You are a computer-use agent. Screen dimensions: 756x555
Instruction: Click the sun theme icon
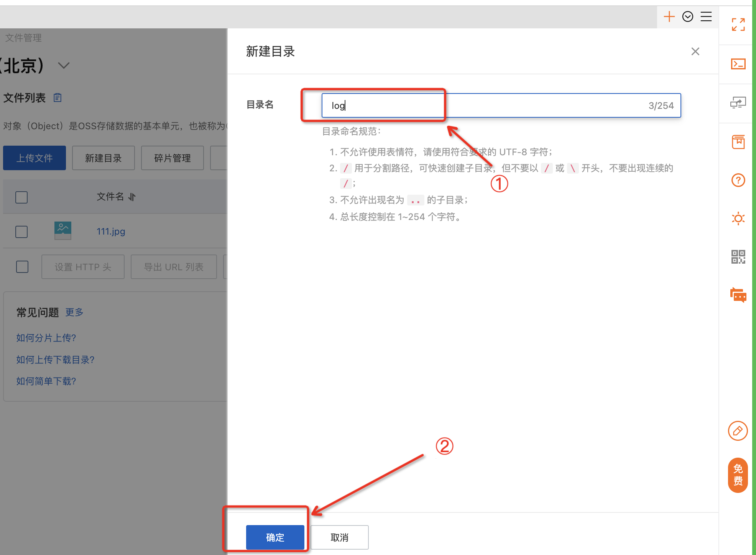[x=738, y=218]
